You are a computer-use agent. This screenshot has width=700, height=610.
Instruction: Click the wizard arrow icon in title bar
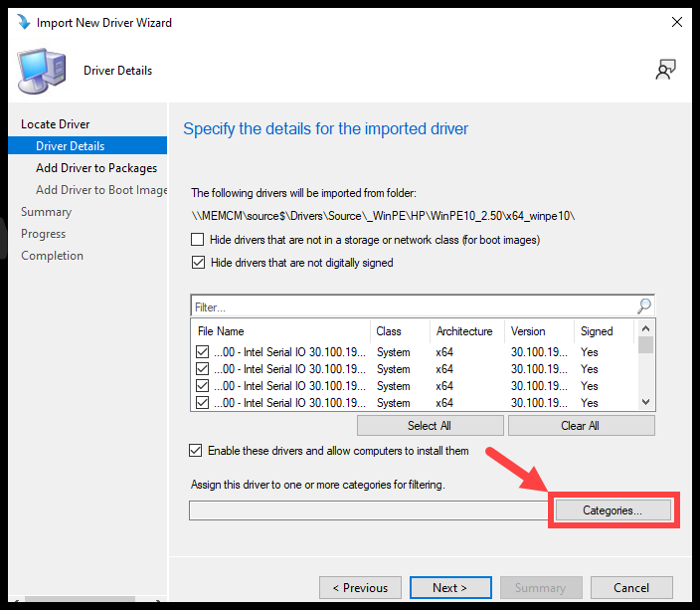[x=23, y=22]
